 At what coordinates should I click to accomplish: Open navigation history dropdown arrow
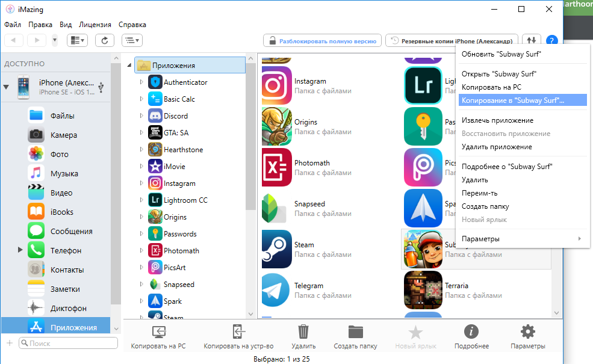[x=55, y=40]
